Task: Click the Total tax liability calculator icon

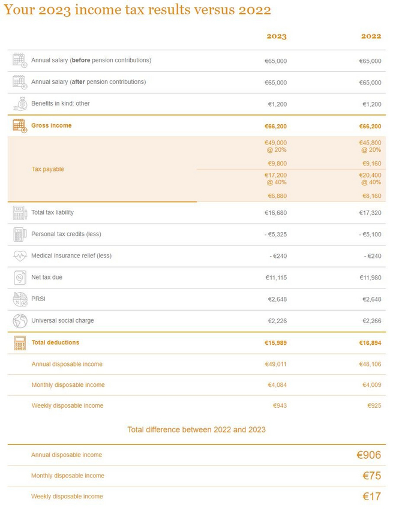Action: pos(19,212)
